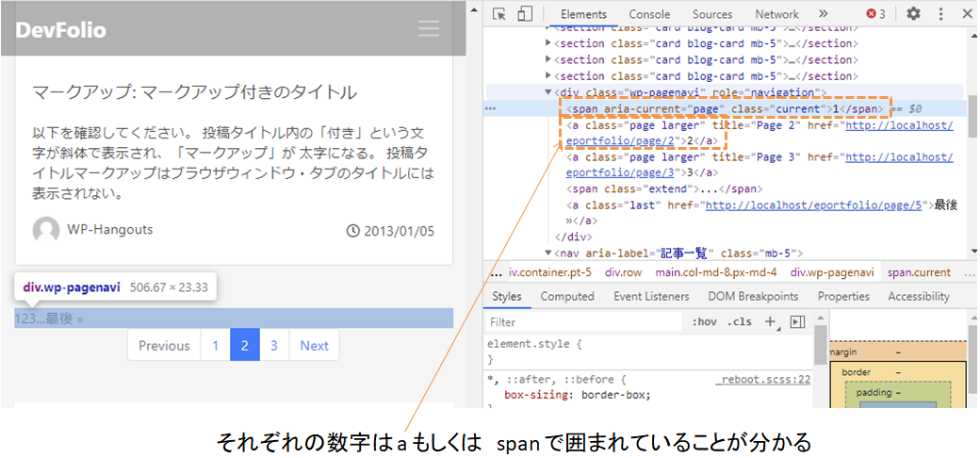
Task: Click the eportfolio/page/5 href link
Action: click(814, 204)
